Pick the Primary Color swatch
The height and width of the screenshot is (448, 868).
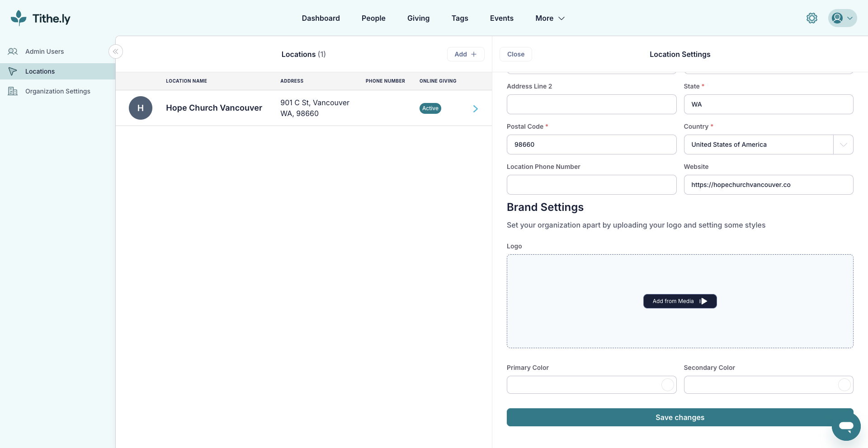pyautogui.click(x=667, y=385)
